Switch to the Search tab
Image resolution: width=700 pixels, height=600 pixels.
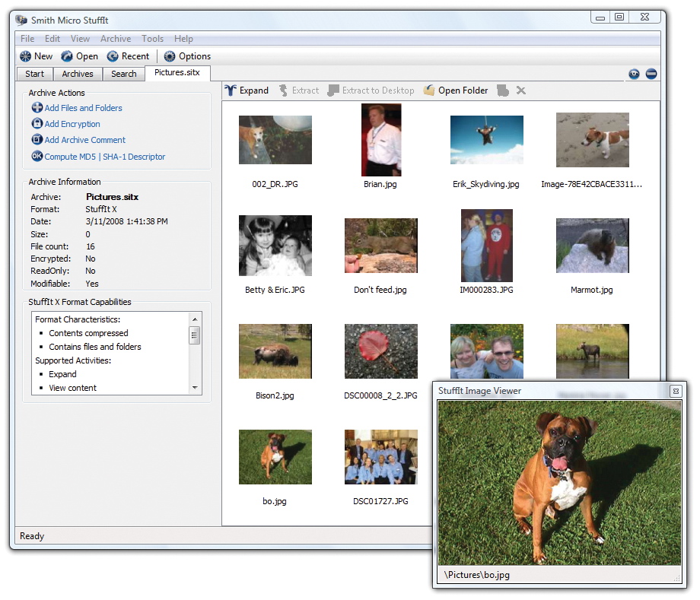click(x=124, y=74)
